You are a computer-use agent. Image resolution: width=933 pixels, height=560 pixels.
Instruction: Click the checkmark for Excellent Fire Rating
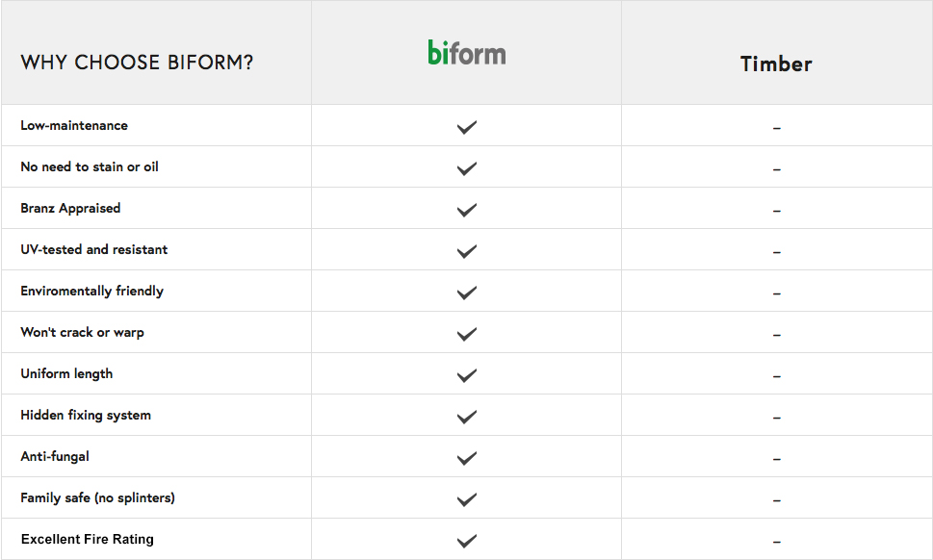pos(466,541)
